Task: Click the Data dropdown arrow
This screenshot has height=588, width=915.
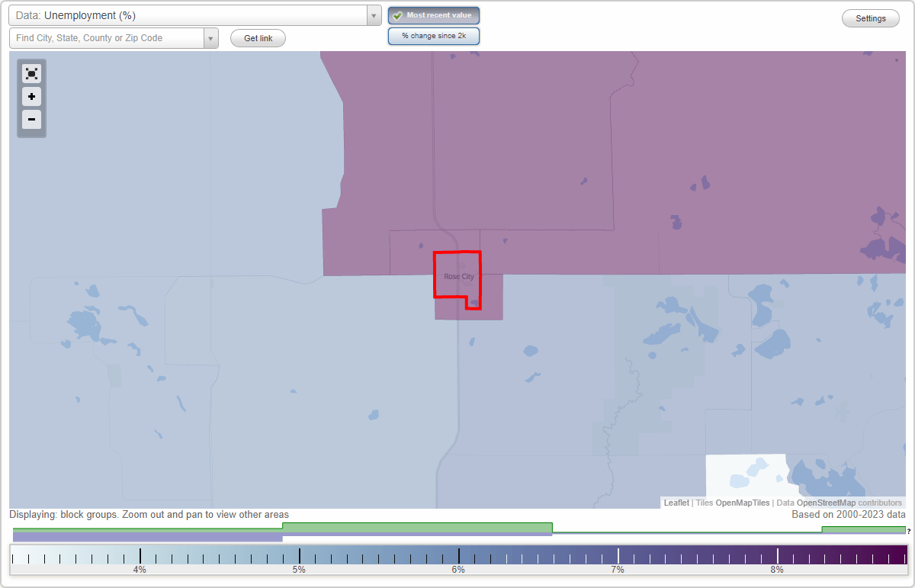Action: pyautogui.click(x=373, y=14)
